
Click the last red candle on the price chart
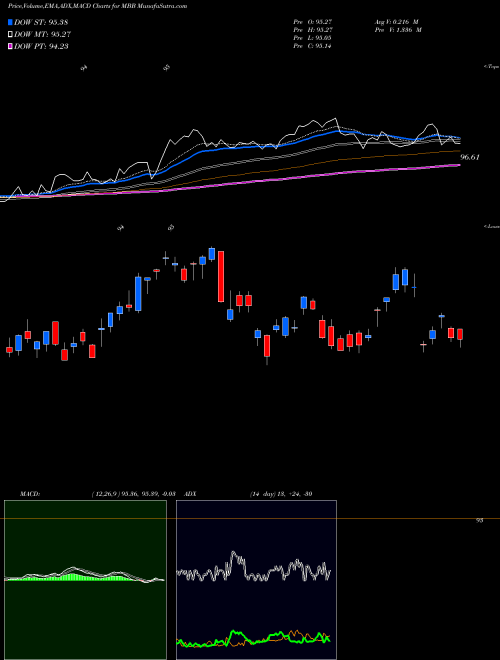[x=460, y=334]
